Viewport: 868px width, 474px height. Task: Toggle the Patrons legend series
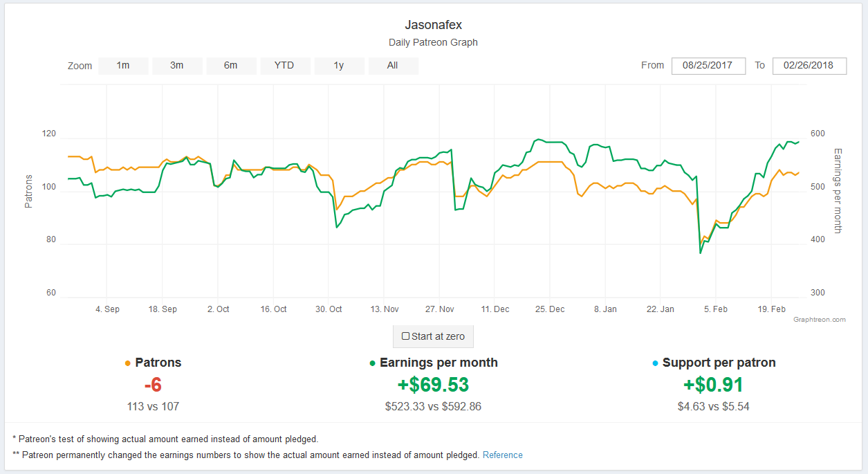(153, 363)
